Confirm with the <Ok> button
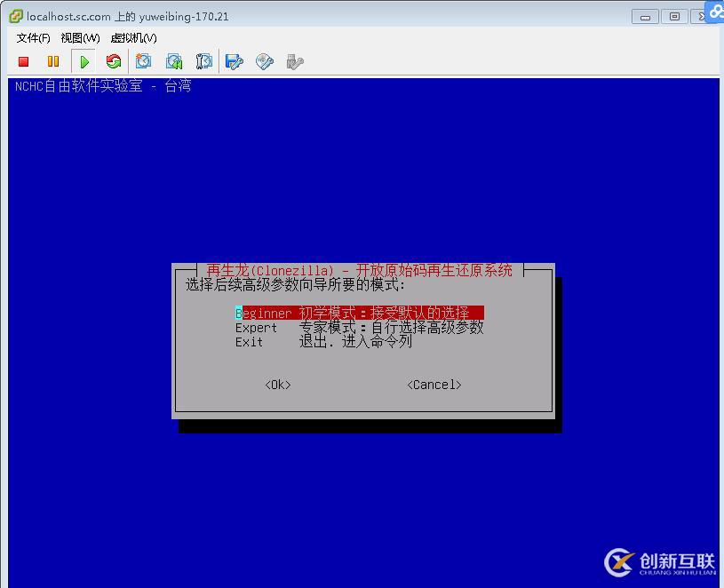Screen dimensions: 724x588 click(x=277, y=384)
